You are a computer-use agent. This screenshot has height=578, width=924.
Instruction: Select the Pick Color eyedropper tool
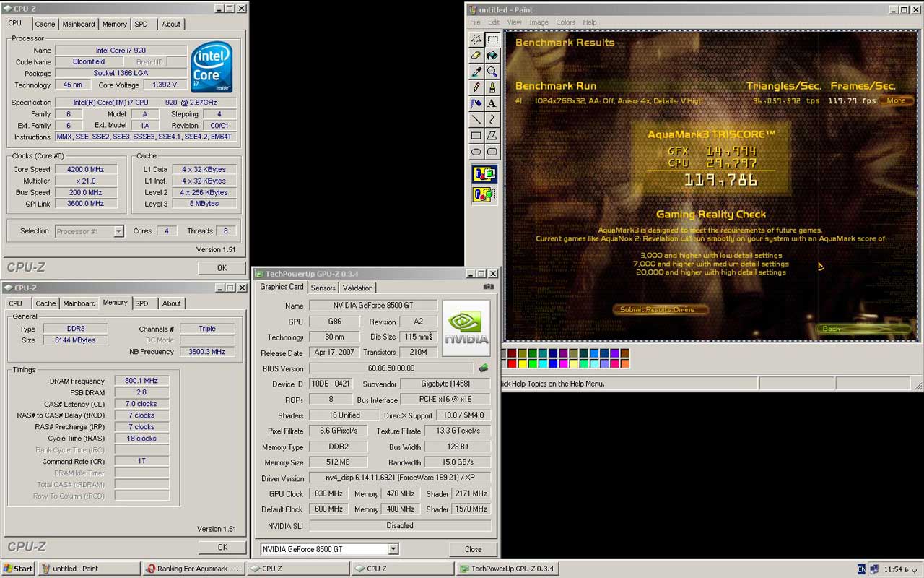click(x=476, y=72)
